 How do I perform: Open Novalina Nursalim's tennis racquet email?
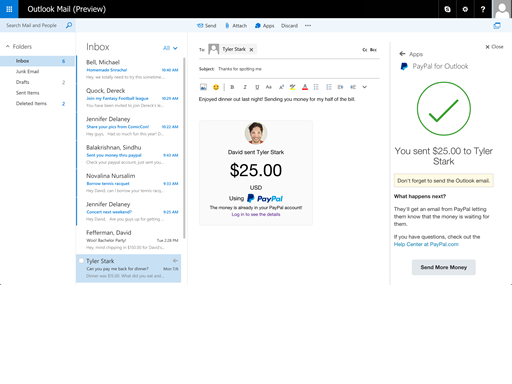129,183
